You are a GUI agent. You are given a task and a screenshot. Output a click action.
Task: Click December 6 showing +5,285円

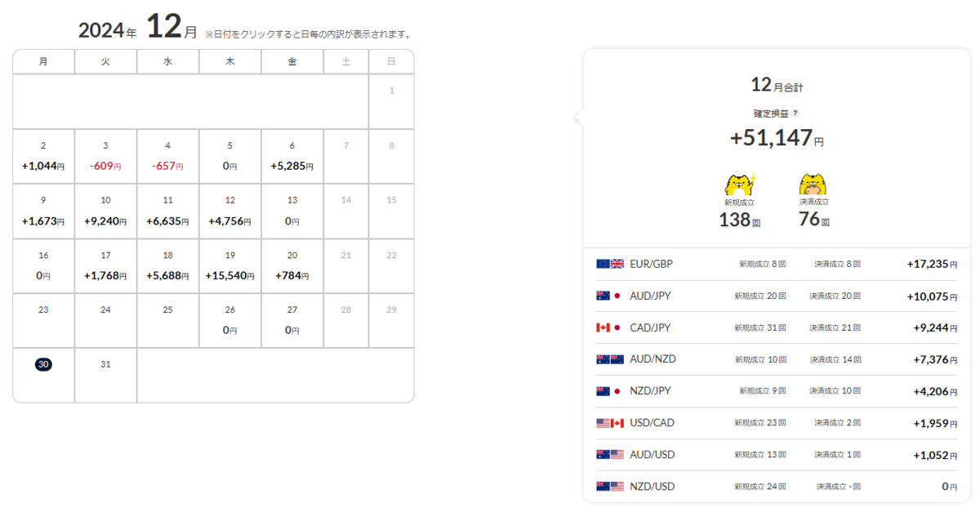point(292,156)
